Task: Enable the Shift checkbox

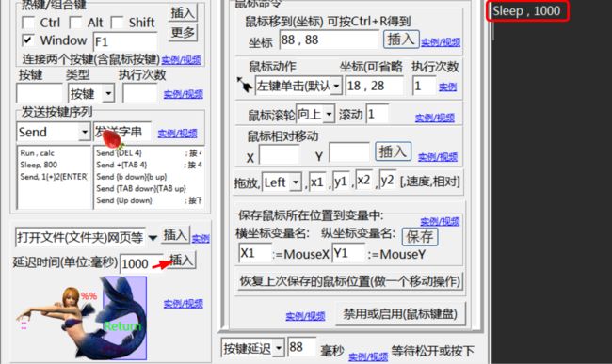Action: coord(117,23)
